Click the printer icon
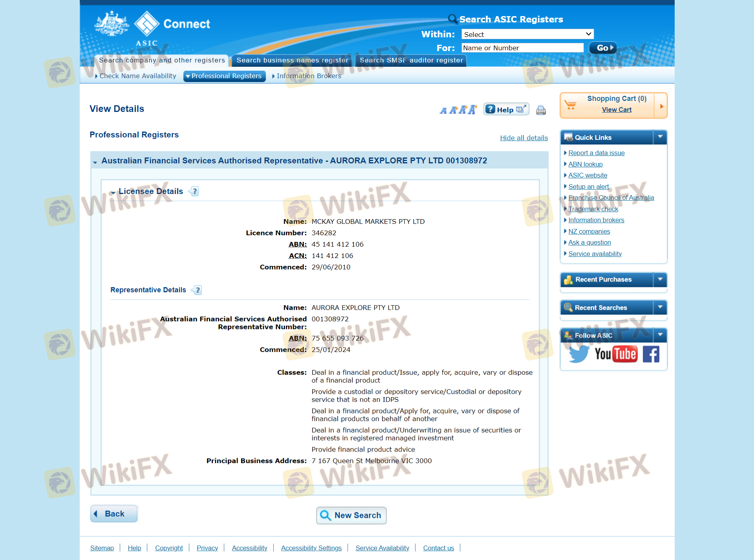754x560 pixels. coord(541,110)
